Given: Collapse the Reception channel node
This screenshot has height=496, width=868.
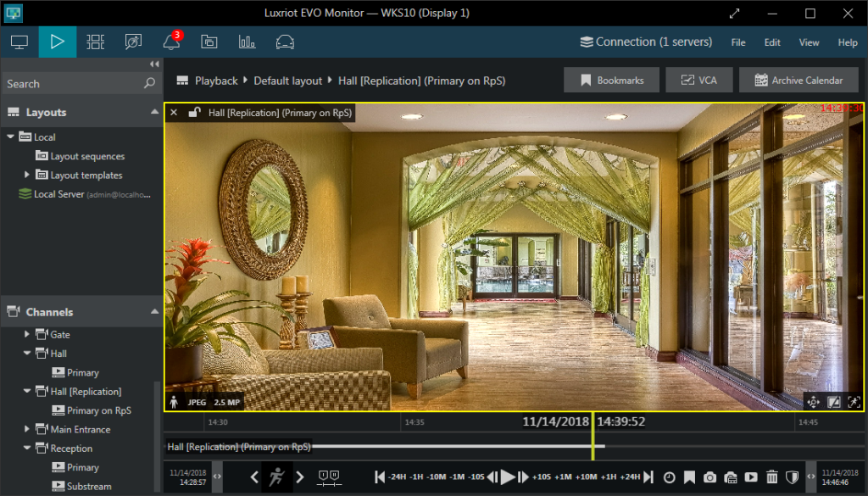Looking at the screenshot, I should click(26, 448).
